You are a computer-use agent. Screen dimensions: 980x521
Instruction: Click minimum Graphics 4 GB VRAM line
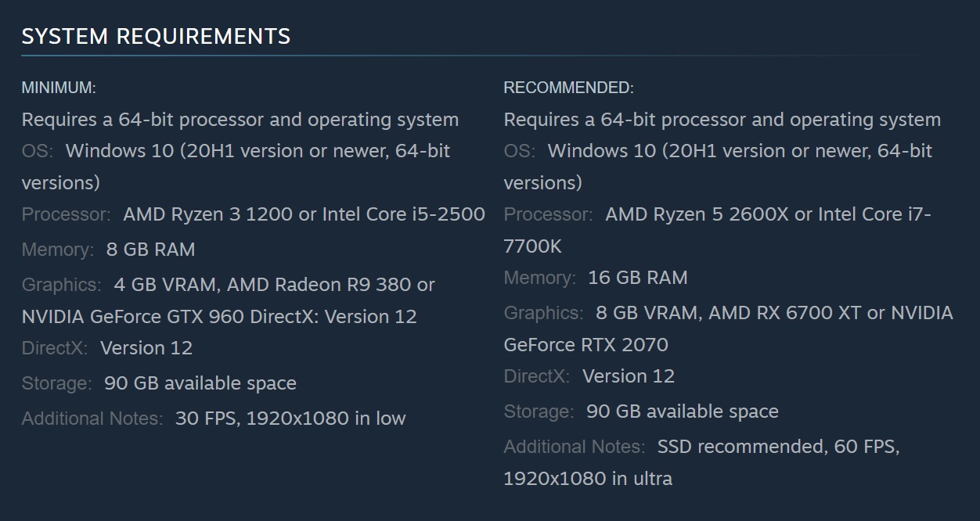point(274,285)
